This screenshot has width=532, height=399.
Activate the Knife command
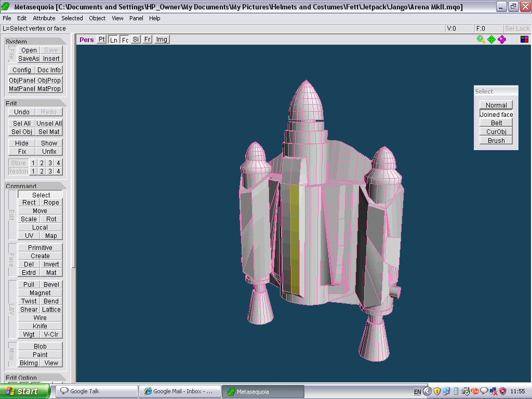pos(40,326)
